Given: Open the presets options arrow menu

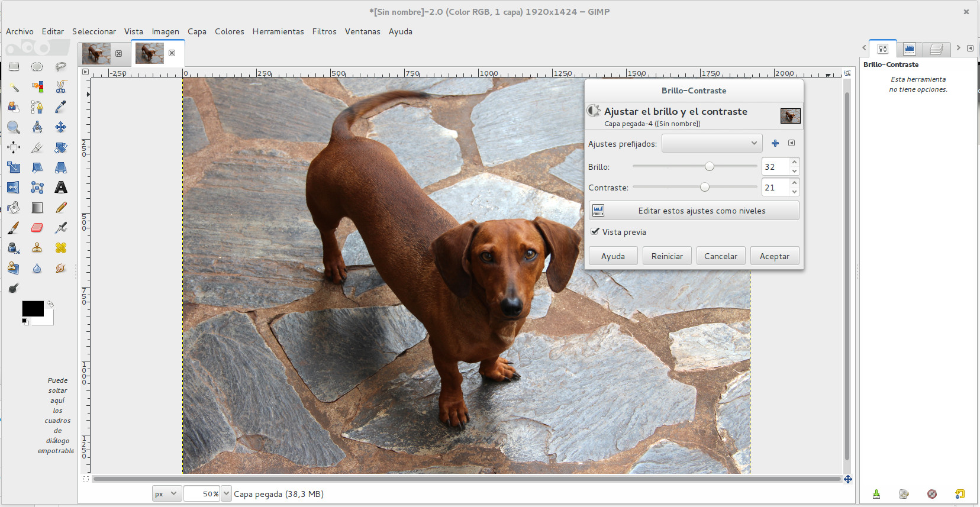Looking at the screenshot, I should 791,143.
